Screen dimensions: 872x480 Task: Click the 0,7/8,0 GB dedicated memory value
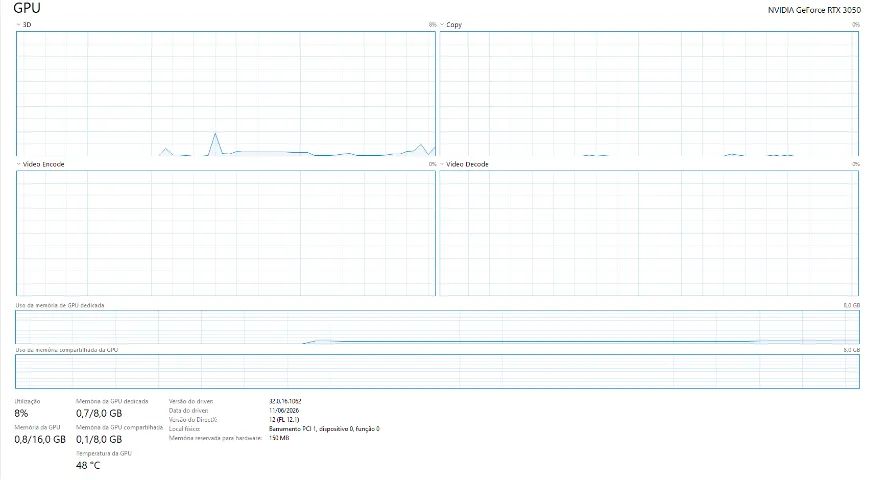coord(99,413)
